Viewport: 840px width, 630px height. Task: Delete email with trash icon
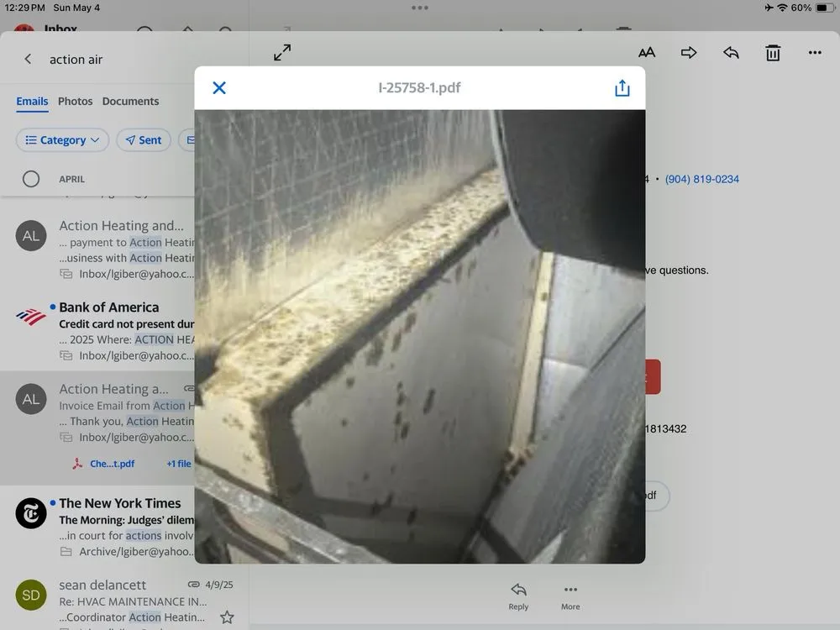(773, 53)
